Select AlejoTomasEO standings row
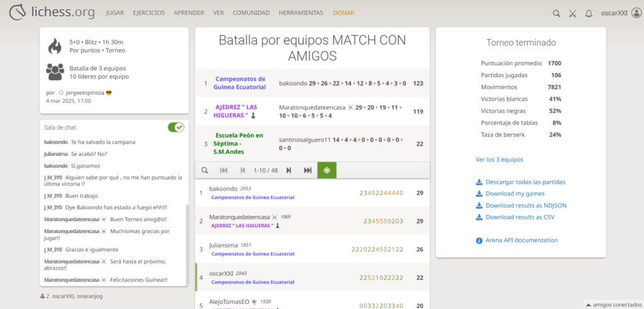The width and height of the screenshot is (644, 309). [312, 300]
